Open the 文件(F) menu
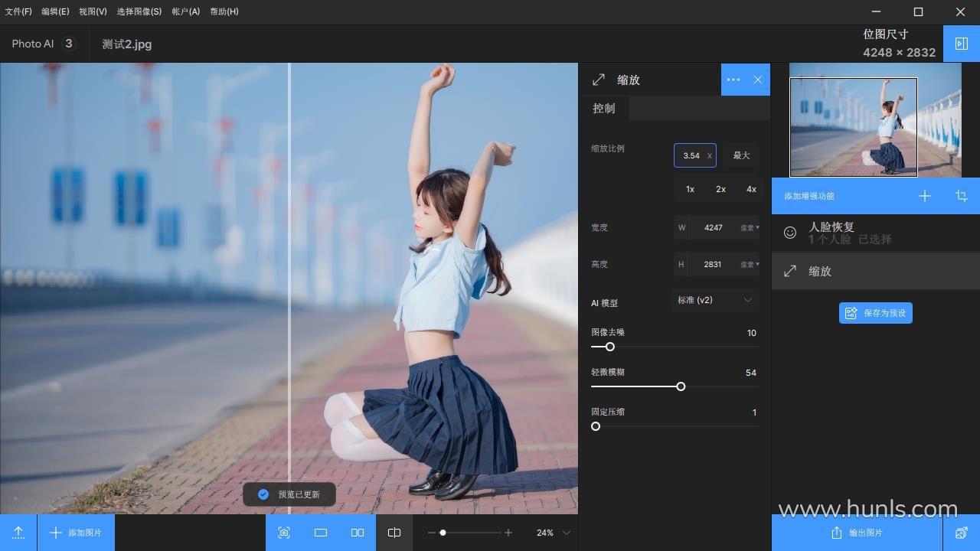Viewport: 980px width, 551px height. 18,11
